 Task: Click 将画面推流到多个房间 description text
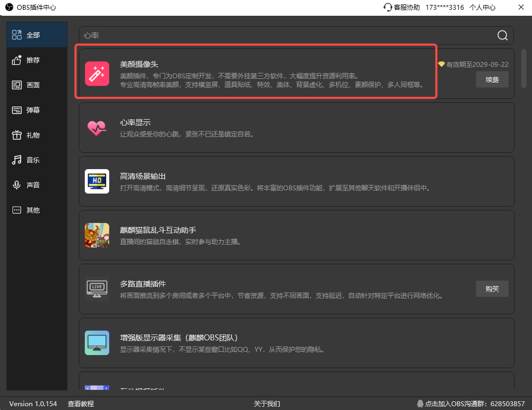coord(282,296)
